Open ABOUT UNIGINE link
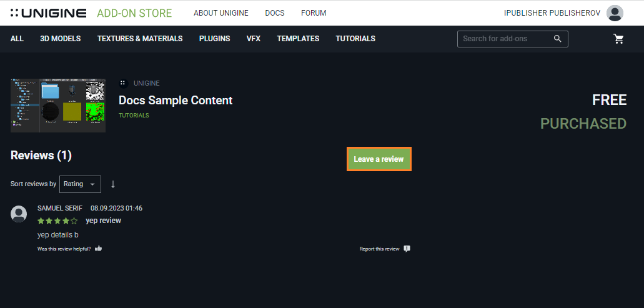Screen dimensions: 644x308 click(x=221, y=13)
